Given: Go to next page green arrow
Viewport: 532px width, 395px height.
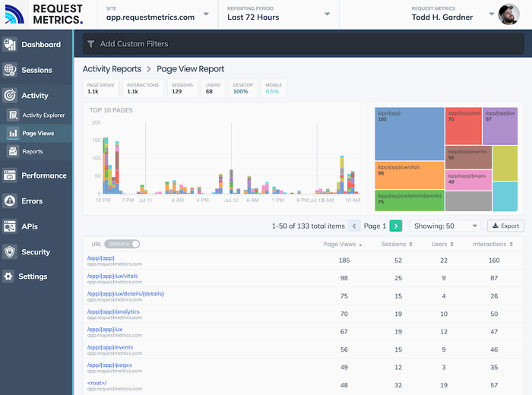Looking at the screenshot, I should click(x=396, y=226).
